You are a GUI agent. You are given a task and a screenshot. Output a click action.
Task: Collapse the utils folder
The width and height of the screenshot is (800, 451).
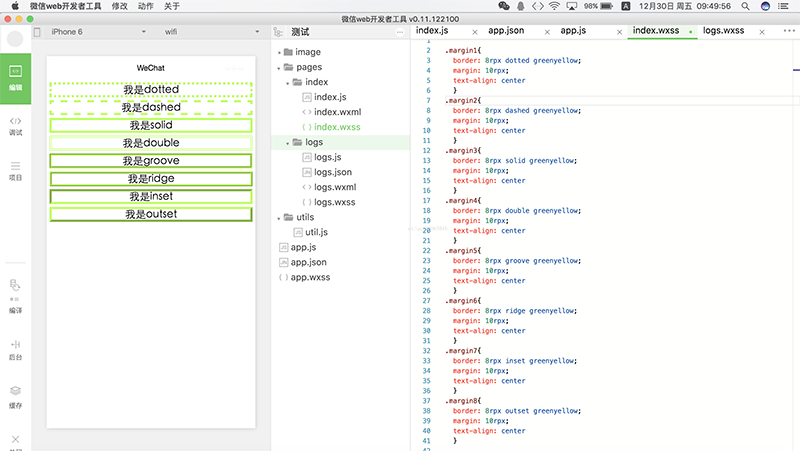[x=304, y=217]
